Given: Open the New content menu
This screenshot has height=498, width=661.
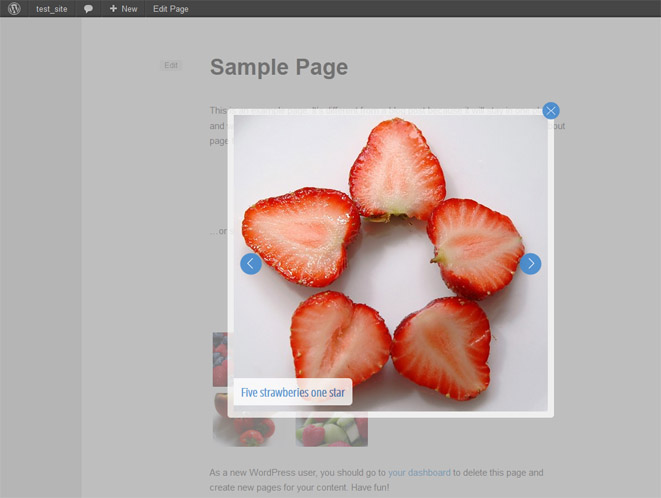Looking at the screenshot, I should pyautogui.click(x=124, y=9).
